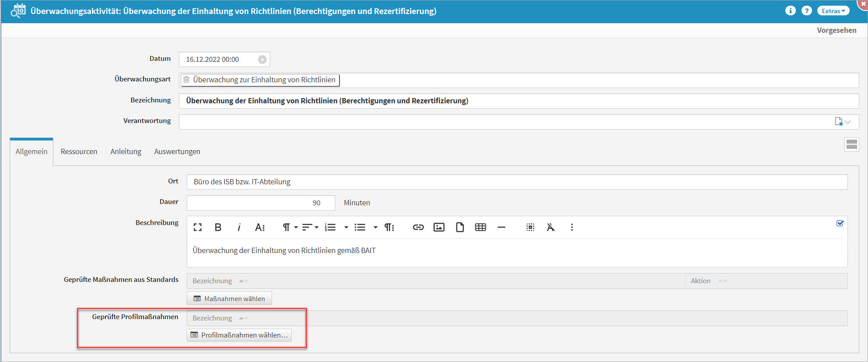Insert an image into the description

(x=439, y=227)
